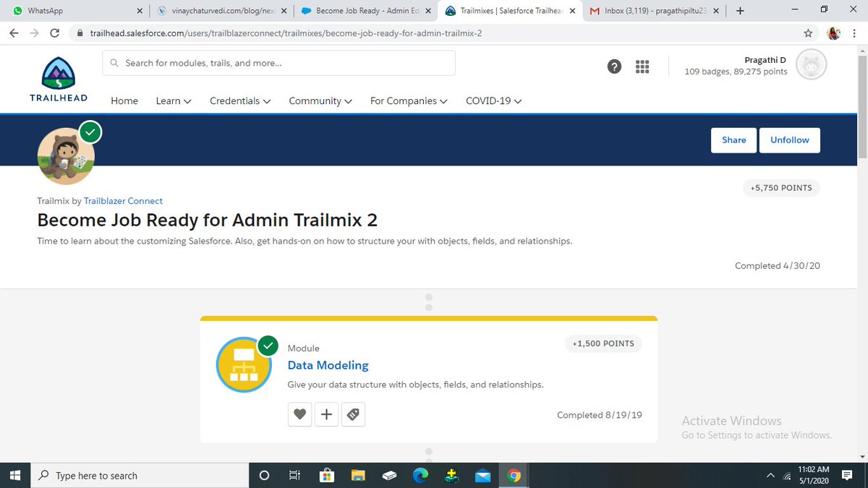Open Microsoft Store from the taskbar
Viewport: 868px width, 488px height.
[326, 475]
